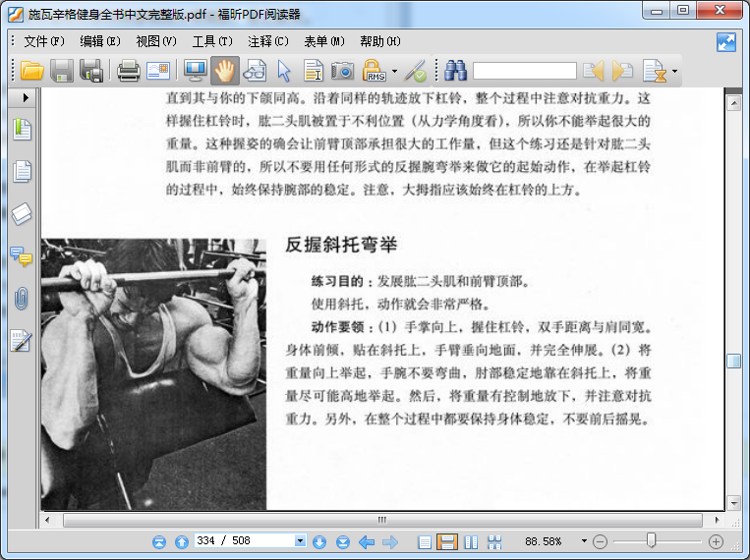Go forward to next view
Image resolution: width=750 pixels, height=560 pixels.
(390, 542)
